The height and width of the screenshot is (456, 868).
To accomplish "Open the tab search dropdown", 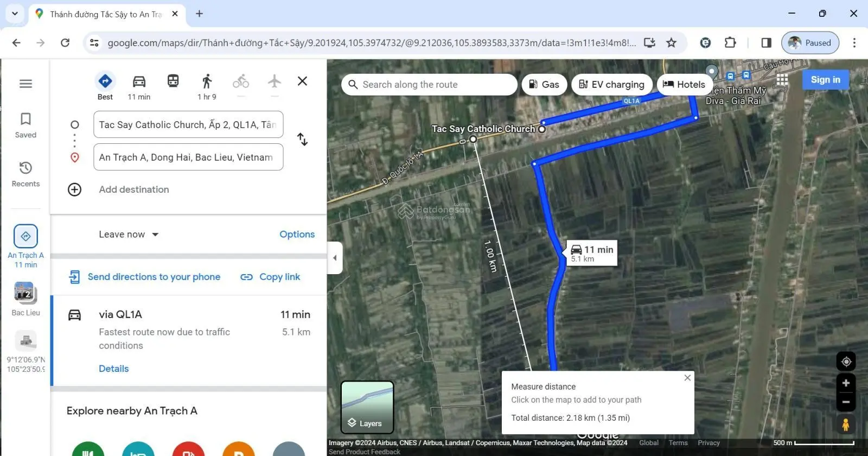I will click(x=15, y=14).
